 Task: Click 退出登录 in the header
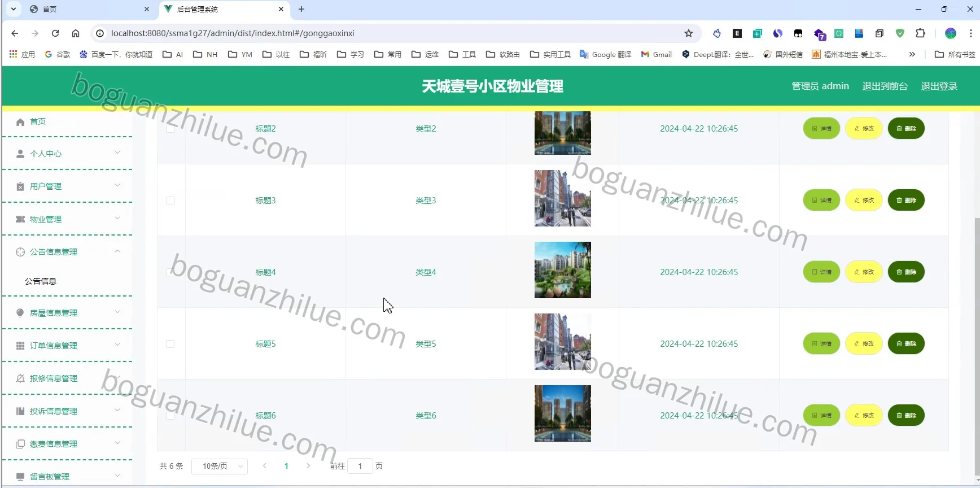coord(939,86)
